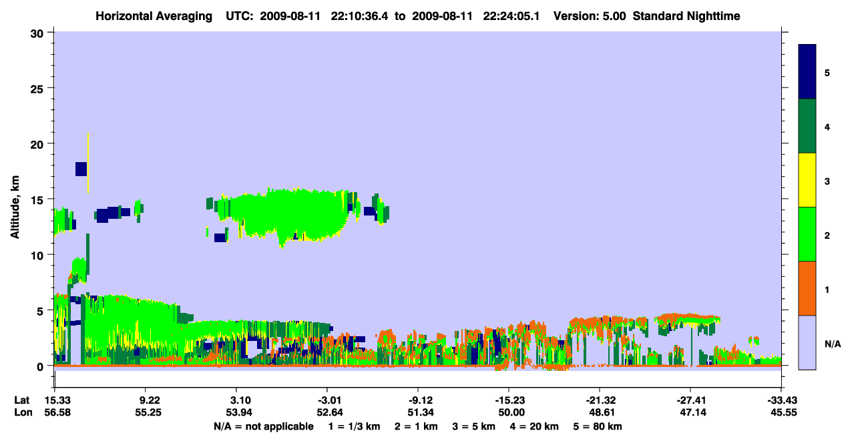Click the 'Standard Nighttime' label

[686, 15]
